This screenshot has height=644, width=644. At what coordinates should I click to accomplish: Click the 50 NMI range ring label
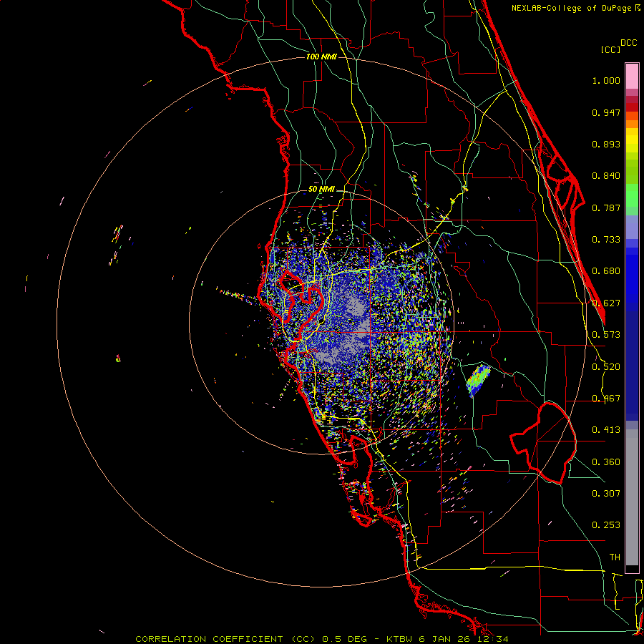tap(321, 190)
